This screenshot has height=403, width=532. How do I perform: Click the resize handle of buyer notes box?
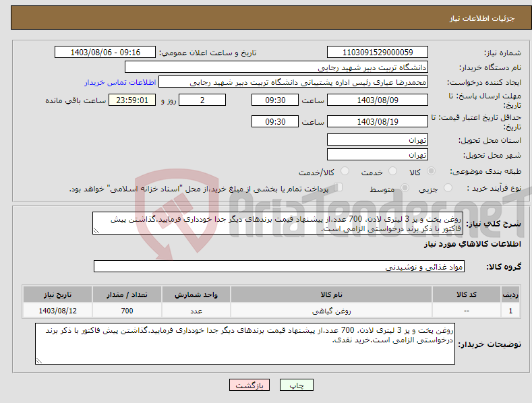coord(39,361)
